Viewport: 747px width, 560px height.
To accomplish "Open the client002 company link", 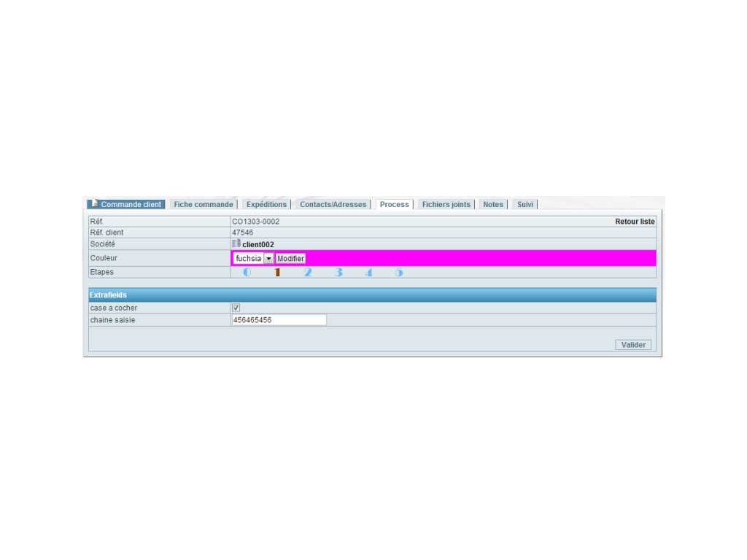I will 258,244.
